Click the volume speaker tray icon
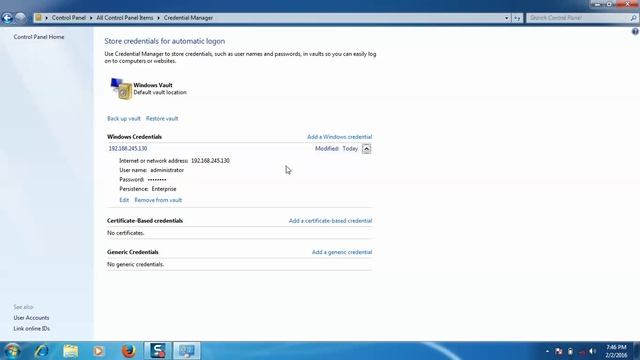The image size is (640, 360). pos(593,351)
